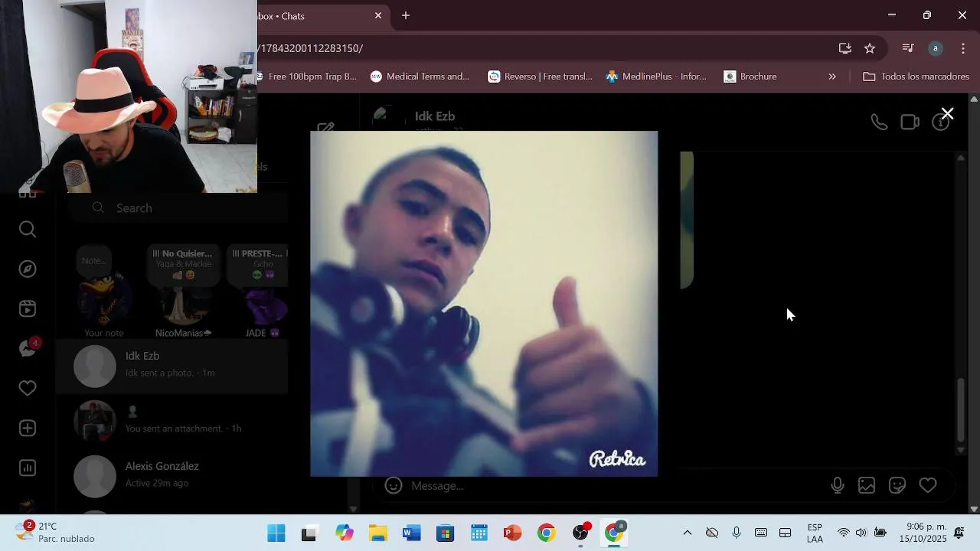Open Alexis González conversation

coord(171,475)
